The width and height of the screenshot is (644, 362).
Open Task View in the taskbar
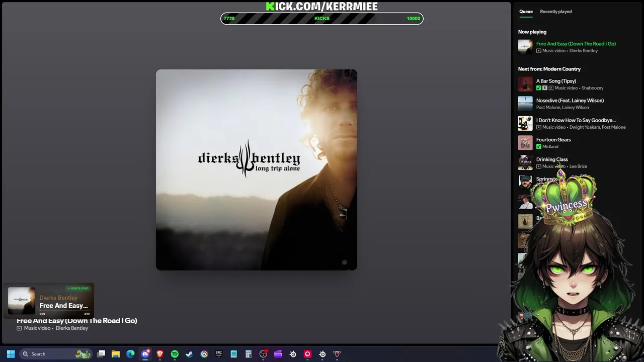tap(101, 354)
